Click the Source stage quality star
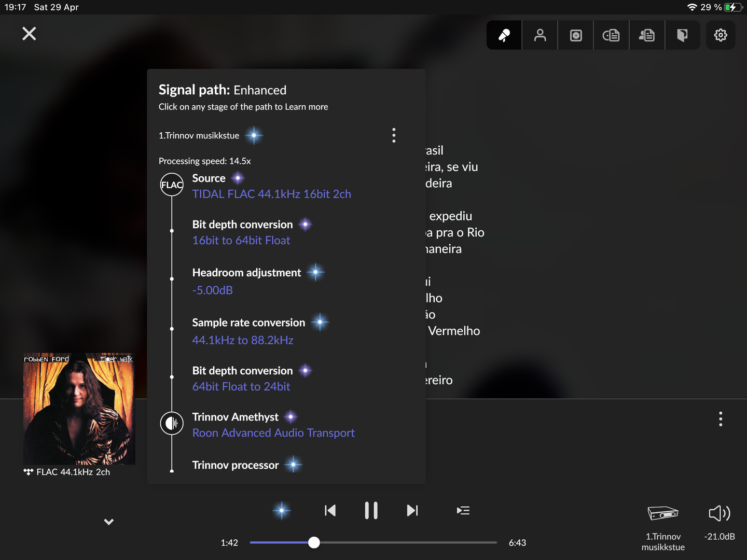This screenshot has width=747, height=560. 238,178
